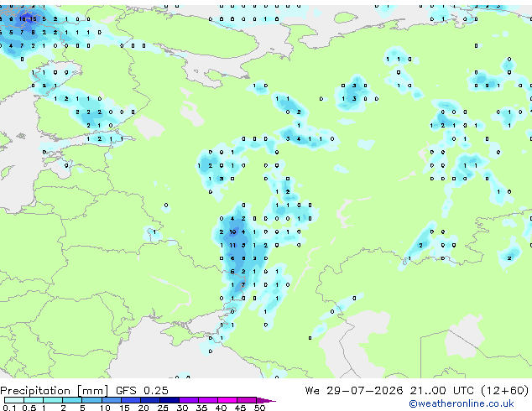
Task: Pick the 45–50 mm legend swatch
Action: [247, 400]
